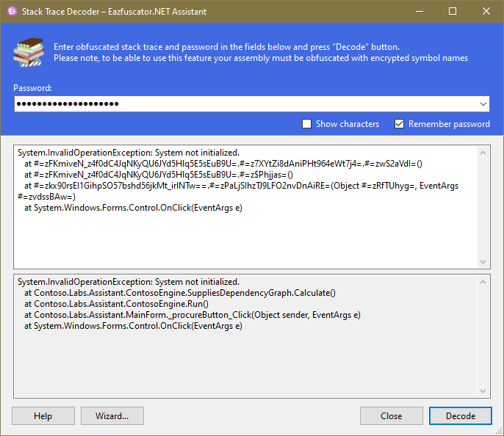Click the exception message in obfuscated input box
Screen dimensions: 504x436
129,153
